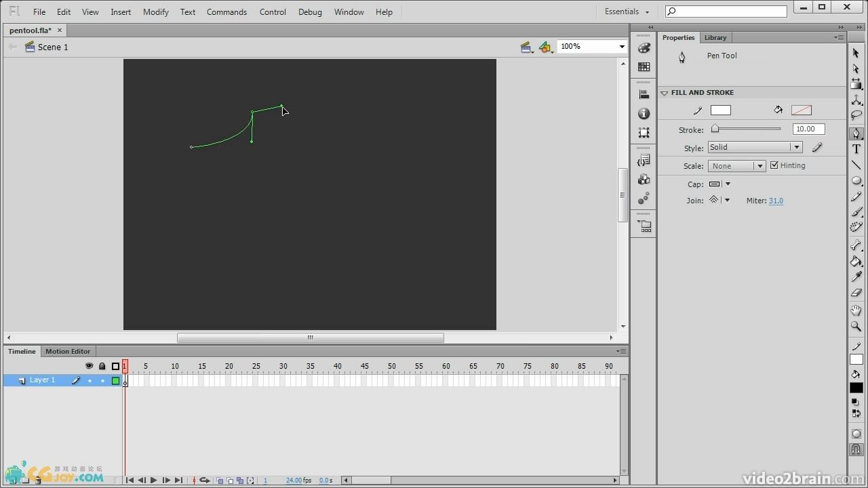The image size is (868, 488).
Task: Lock all layers padlock icon
Action: tap(102, 366)
